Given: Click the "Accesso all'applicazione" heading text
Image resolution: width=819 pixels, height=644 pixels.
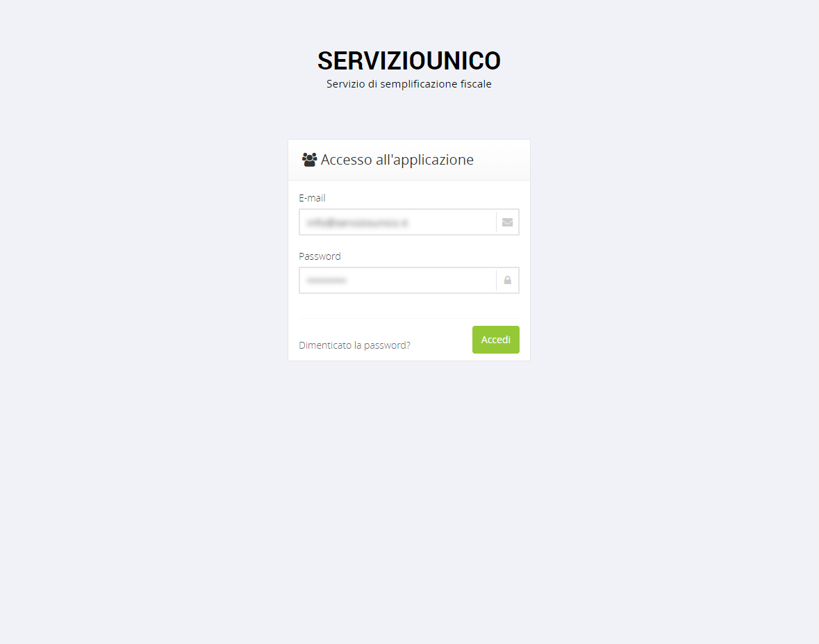Looking at the screenshot, I should coord(397,160).
